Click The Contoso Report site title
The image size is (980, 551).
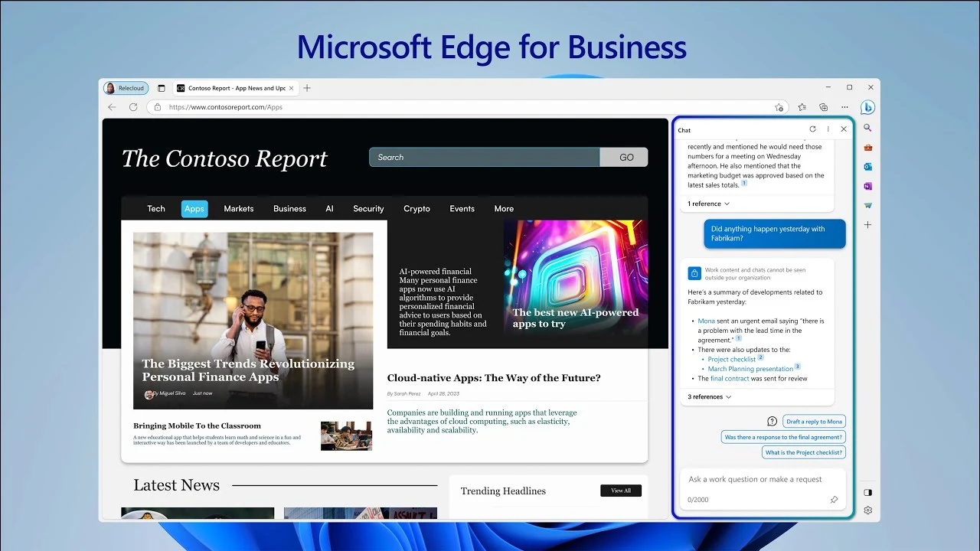(x=224, y=158)
